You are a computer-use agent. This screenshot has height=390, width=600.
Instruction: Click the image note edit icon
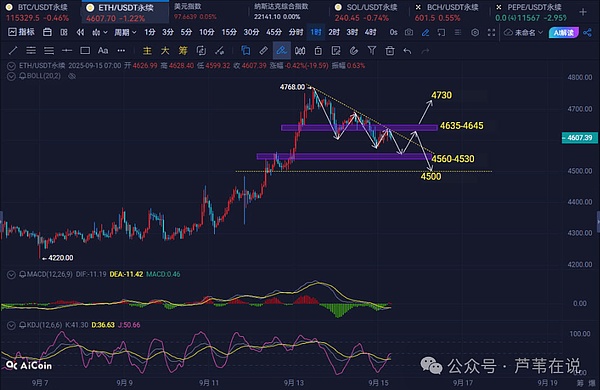336,51
